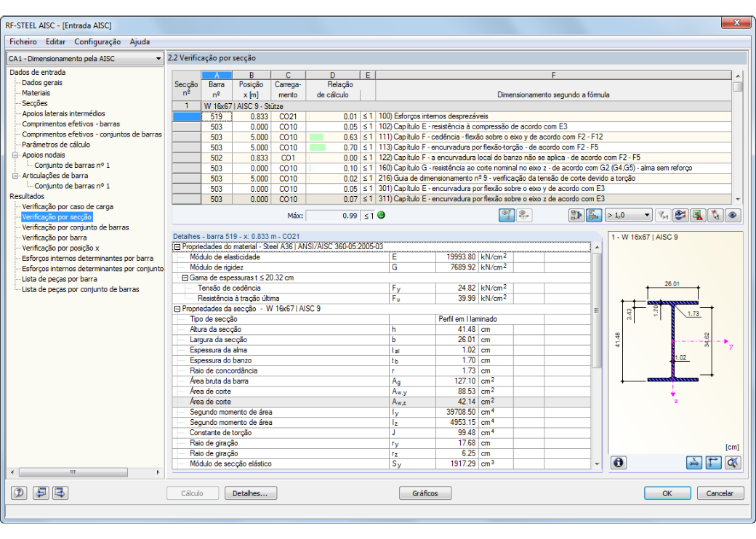Open the Ajuda menu
The height and width of the screenshot is (539, 756).
(140, 42)
